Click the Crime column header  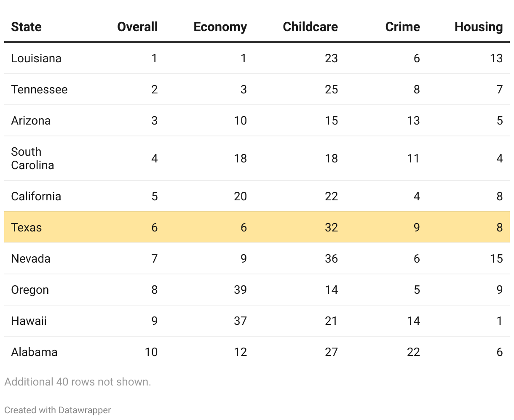pos(402,27)
